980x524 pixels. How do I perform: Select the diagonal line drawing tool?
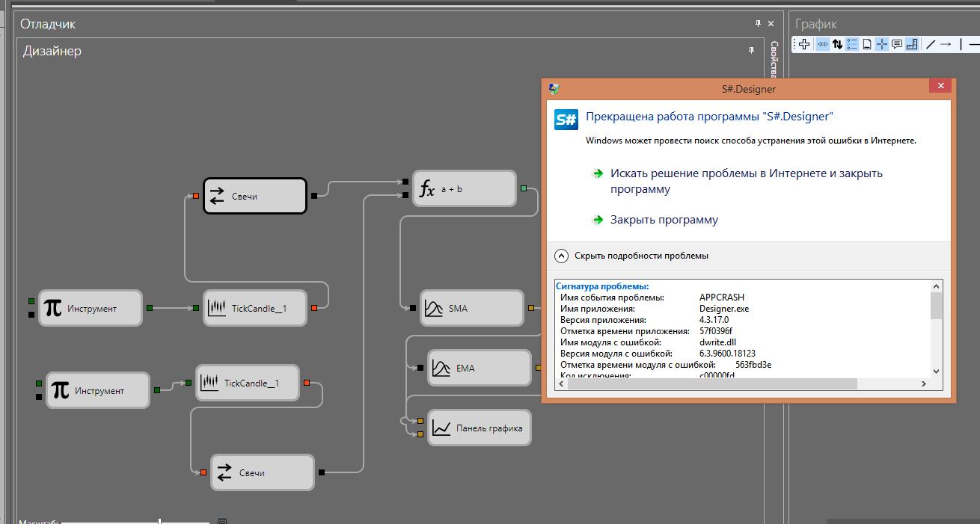931,44
